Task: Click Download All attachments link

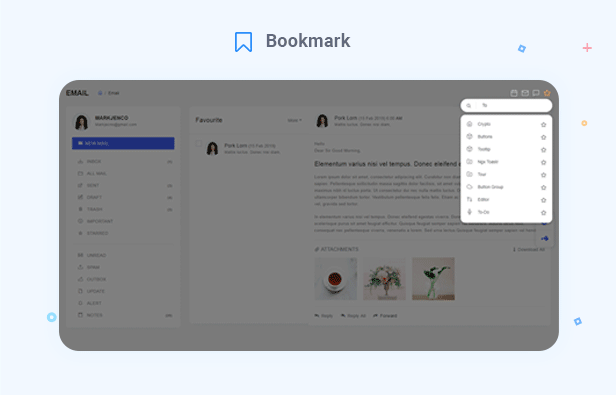Action: click(x=529, y=250)
